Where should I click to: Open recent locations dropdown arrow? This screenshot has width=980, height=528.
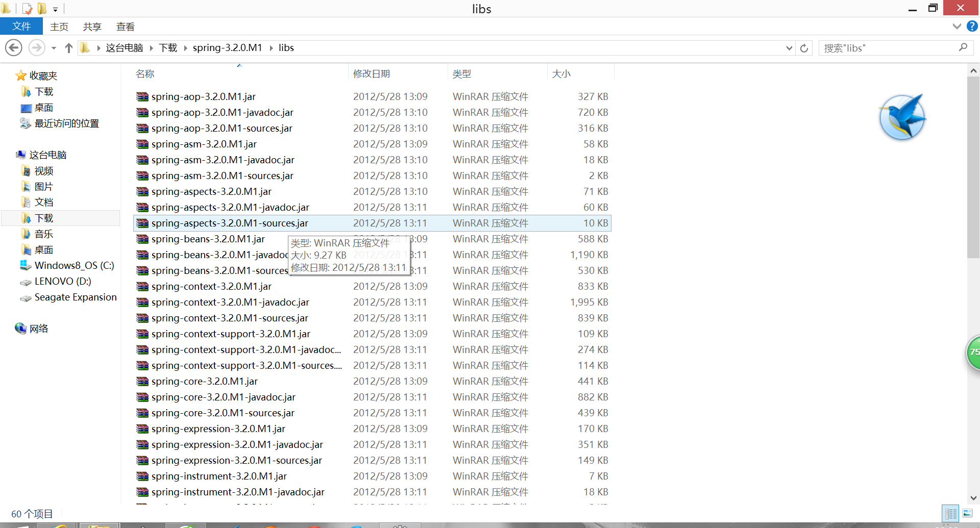click(x=54, y=48)
